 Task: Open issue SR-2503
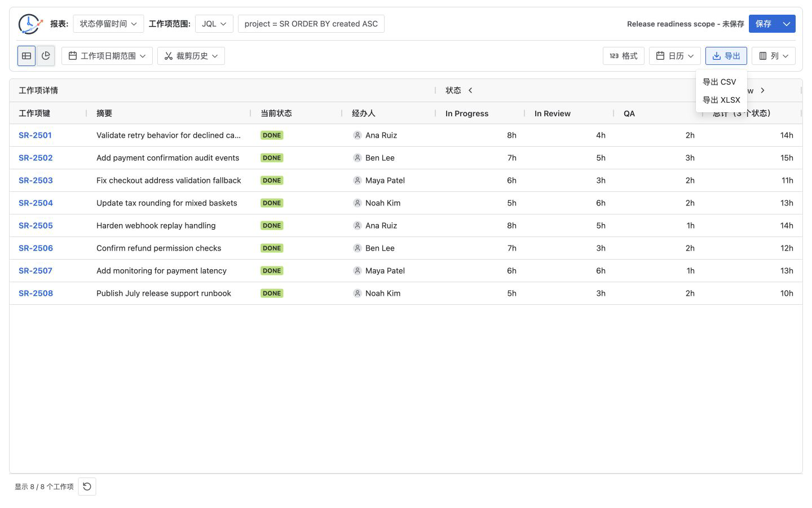(36, 181)
